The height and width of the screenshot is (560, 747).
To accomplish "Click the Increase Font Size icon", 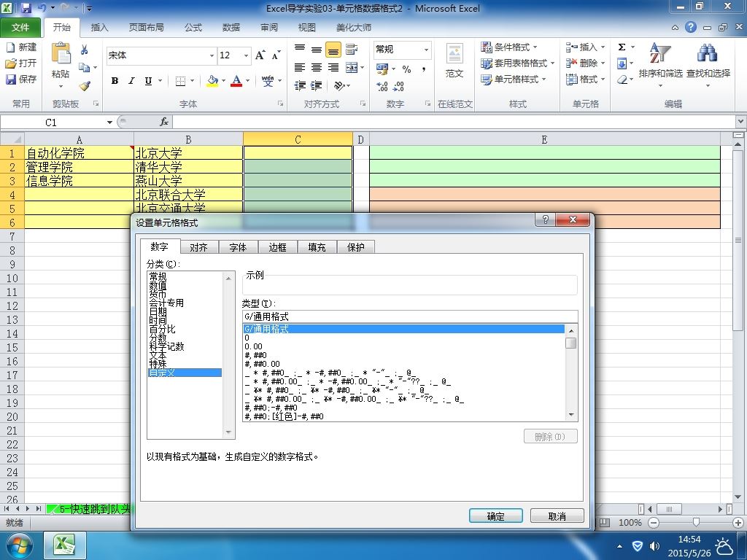I will pos(260,55).
